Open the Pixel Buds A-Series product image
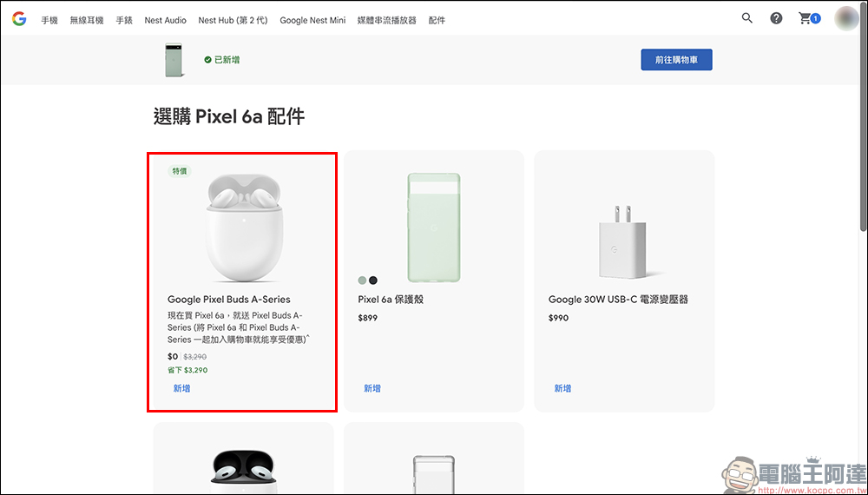 [x=243, y=228]
